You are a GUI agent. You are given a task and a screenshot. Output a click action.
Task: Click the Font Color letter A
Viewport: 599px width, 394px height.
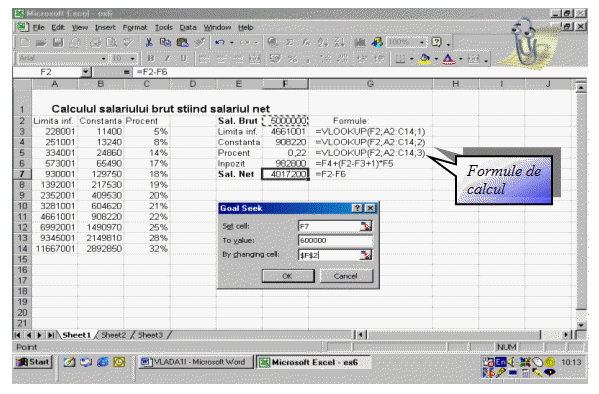click(448, 59)
